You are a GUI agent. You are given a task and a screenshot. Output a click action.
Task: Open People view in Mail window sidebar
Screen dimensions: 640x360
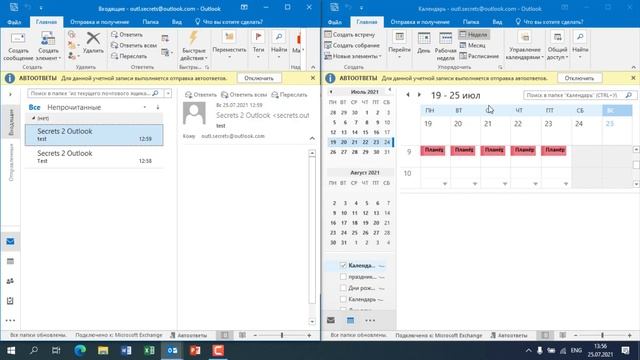[x=10, y=281]
